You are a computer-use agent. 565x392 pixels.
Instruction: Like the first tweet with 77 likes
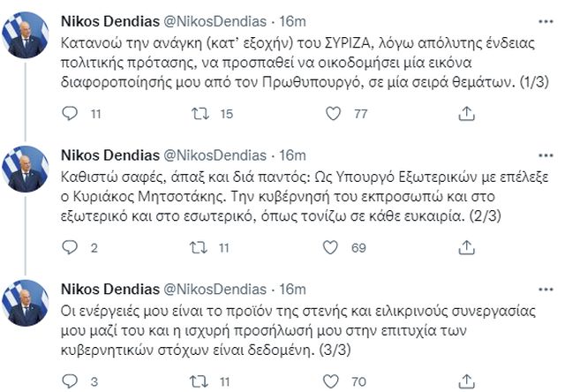333,113
